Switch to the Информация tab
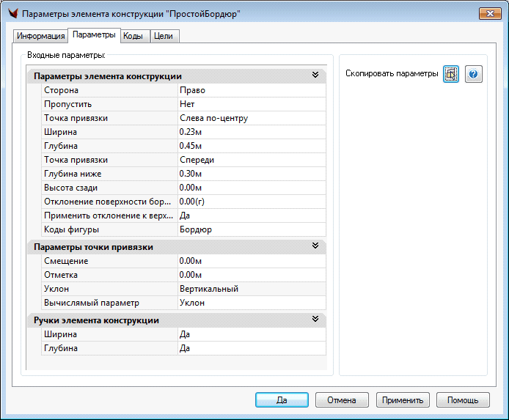Image resolution: width=509 pixels, height=420 pixels. (x=41, y=36)
